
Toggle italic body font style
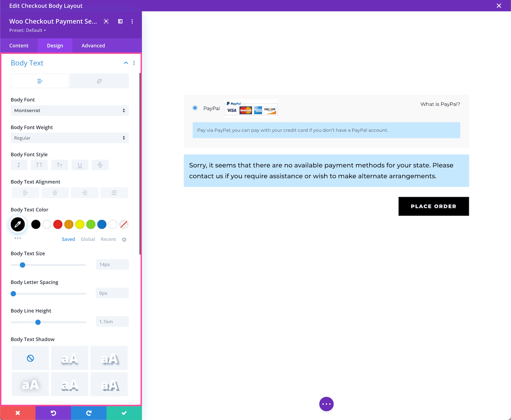[x=19, y=165]
